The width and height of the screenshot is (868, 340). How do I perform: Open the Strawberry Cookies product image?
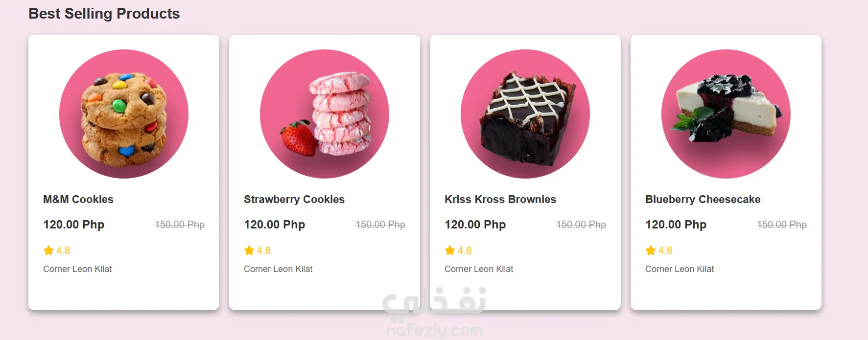coord(325,114)
